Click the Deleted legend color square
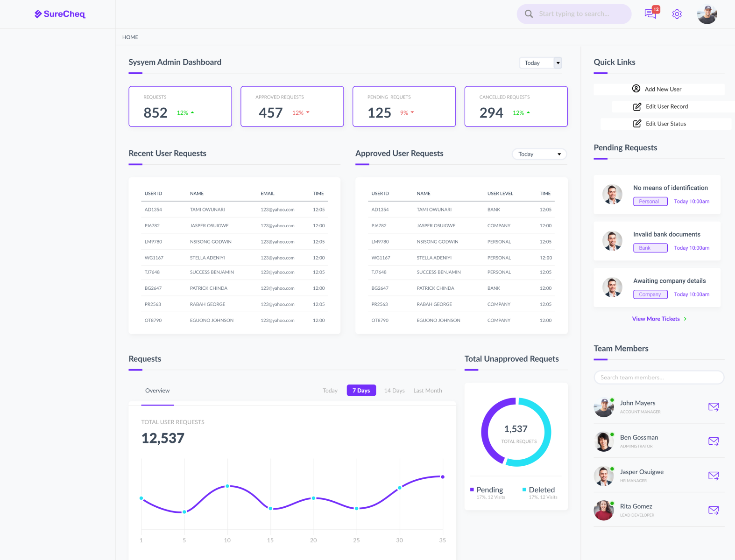This screenshot has width=735, height=560. pos(524,490)
